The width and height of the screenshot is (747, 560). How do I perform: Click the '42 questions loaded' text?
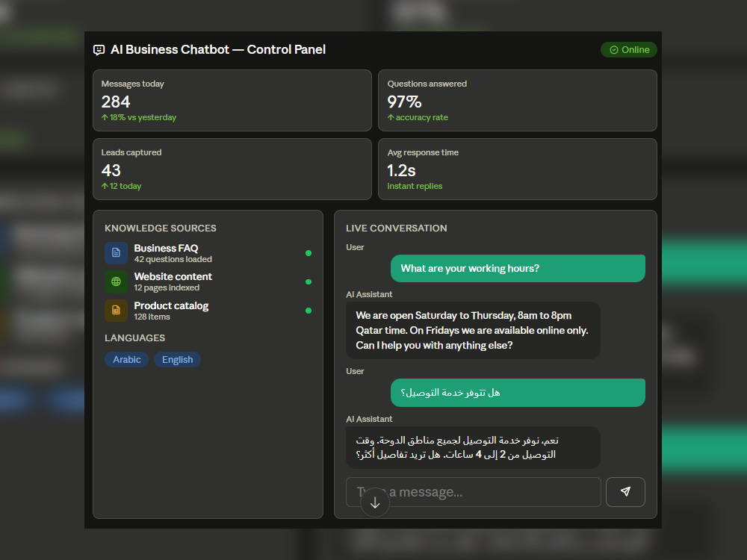[173, 259]
